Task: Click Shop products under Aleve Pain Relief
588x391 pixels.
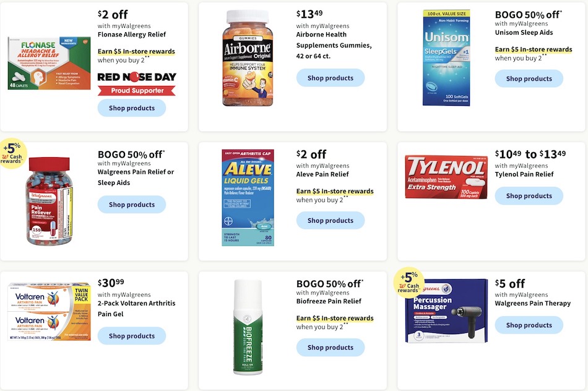Action: click(x=331, y=220)
